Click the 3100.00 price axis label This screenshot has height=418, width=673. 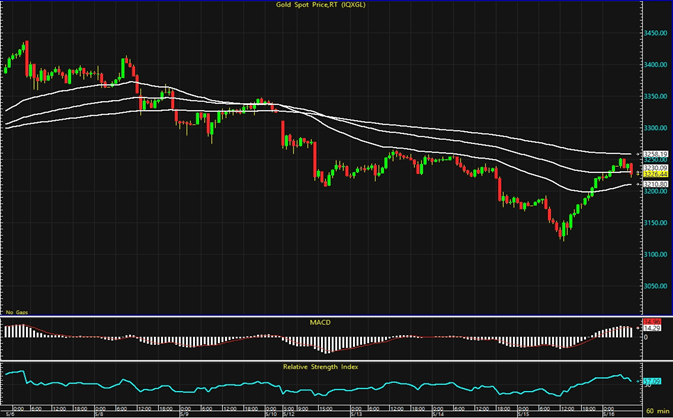click(x=653, y=254)
